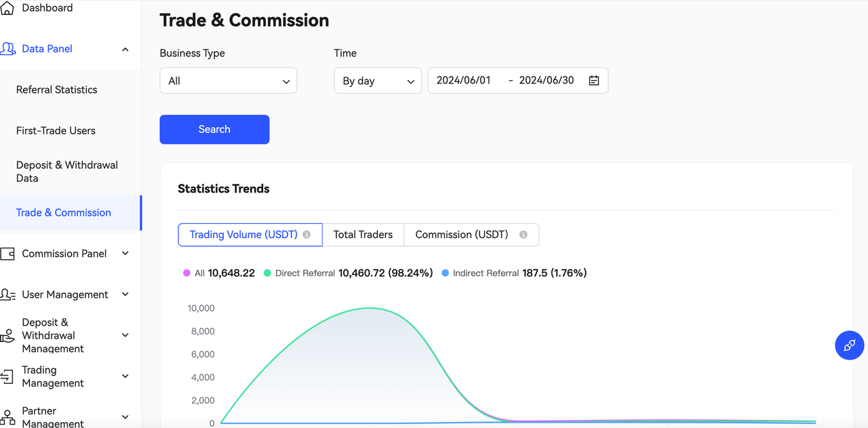868x428 pixels.
Task: Collapse the Data Panel section chevron
Action: click(125, 49)
